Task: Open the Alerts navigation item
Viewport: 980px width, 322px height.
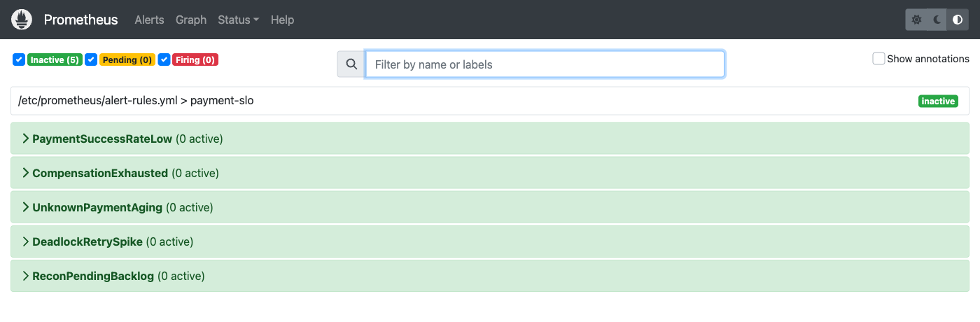Action: [149, 20]
